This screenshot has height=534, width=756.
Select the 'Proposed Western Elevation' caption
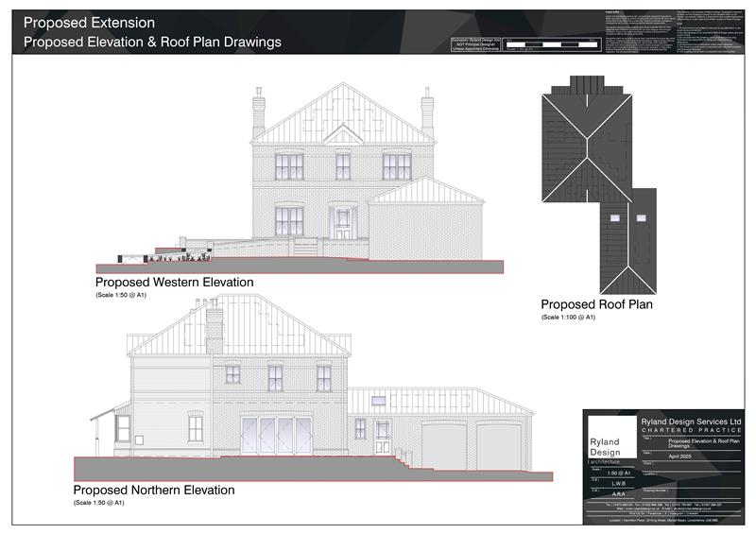[175, 283]
